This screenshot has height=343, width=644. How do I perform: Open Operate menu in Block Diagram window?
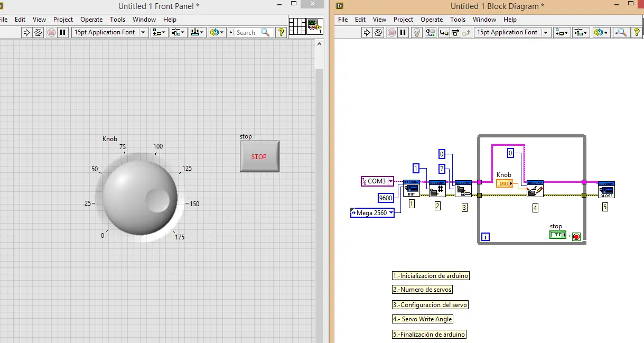(432, 20)
